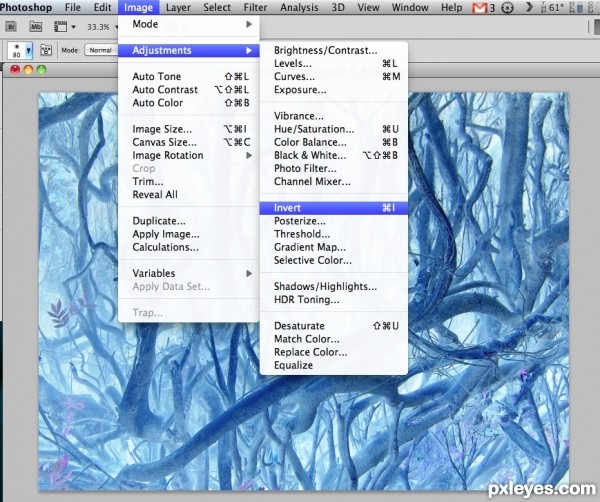Choose Photo Filter adjustment
Image resolution: width=600 pixels, height=502 pixels.
point(334,168)
